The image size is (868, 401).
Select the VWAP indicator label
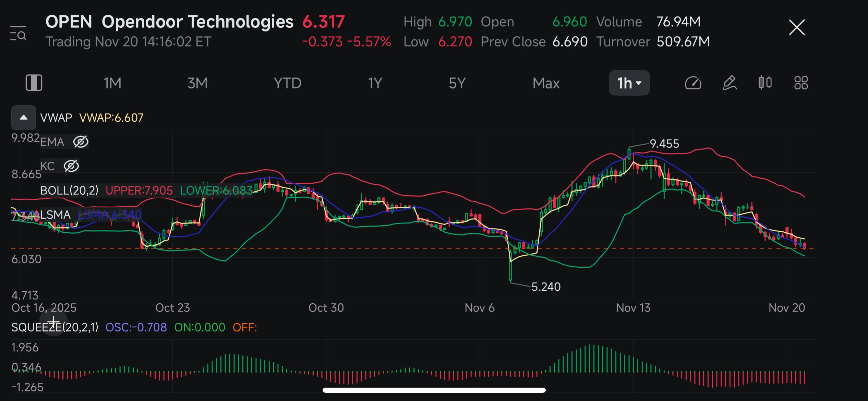tap(56, 118)
